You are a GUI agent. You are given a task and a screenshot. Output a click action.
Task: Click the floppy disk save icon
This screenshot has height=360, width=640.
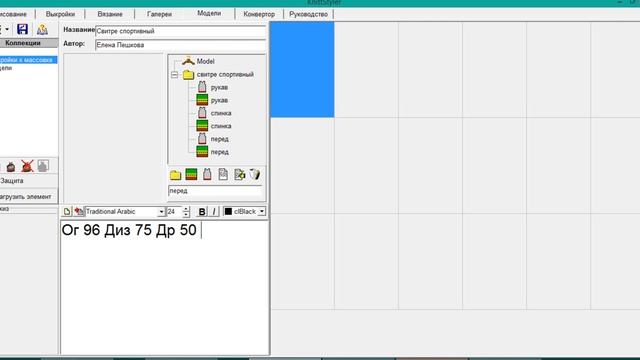[22, 29]
